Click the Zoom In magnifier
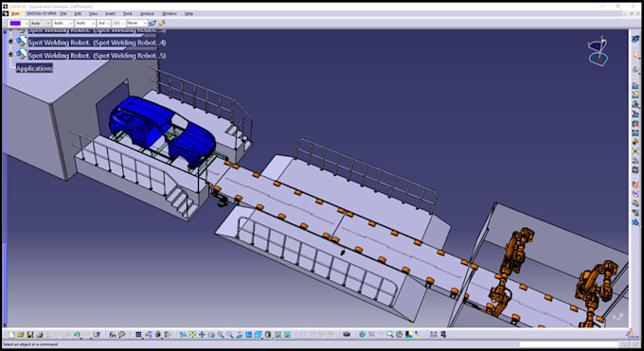Screen dimensions: 644x351 pyautogui.click(x=221, y=335)
